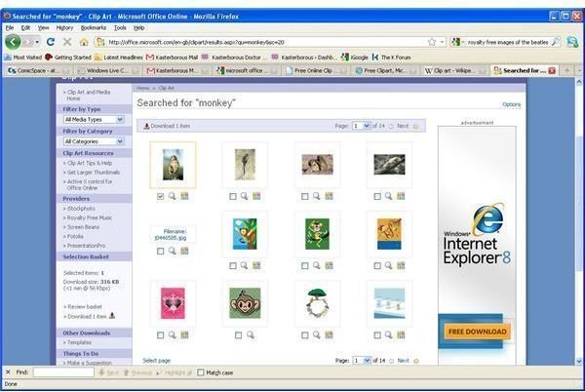Preview the first bird photo with magnifier icon
The width and height of the screenshot is (585, 392).
point(172,196)
